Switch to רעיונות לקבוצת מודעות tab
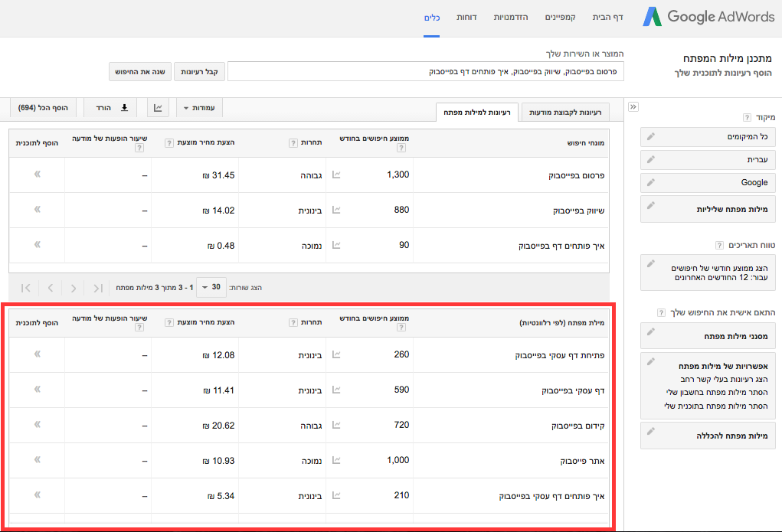The image size is (782, 532). [x=565, y=113]
